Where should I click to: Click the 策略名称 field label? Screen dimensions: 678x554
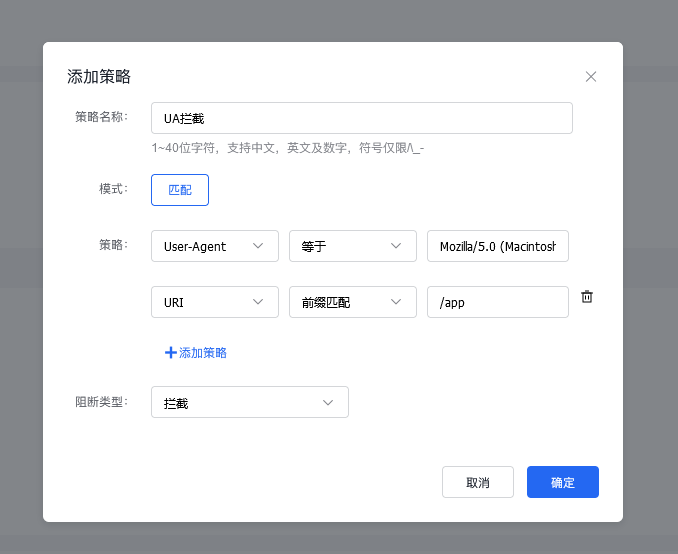[x=102, y=117]
